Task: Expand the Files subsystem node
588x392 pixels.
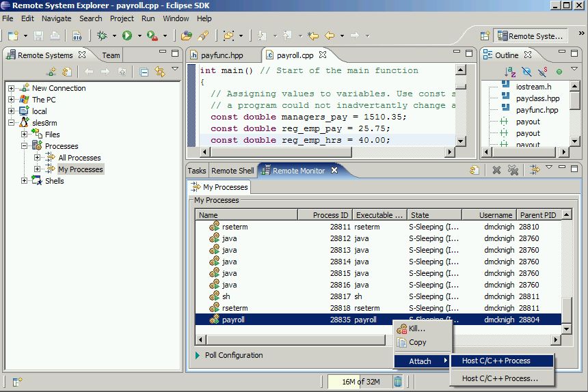Action: (x=25, y=135)
